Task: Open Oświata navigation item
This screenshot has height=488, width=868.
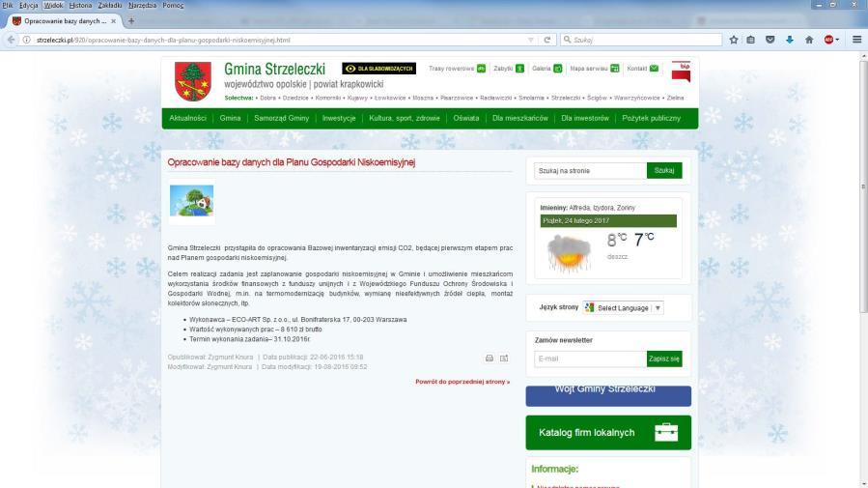Action: (466, 119)
